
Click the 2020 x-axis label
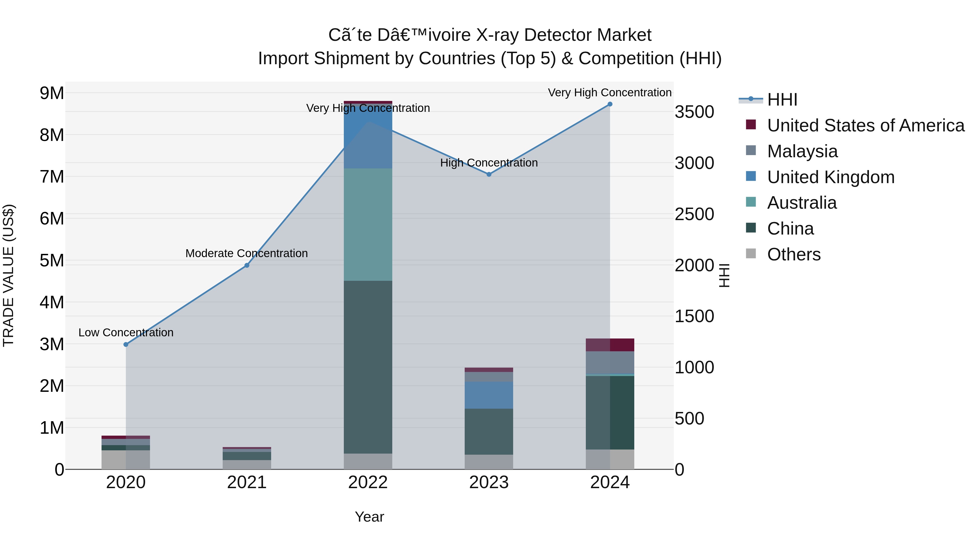126,483
